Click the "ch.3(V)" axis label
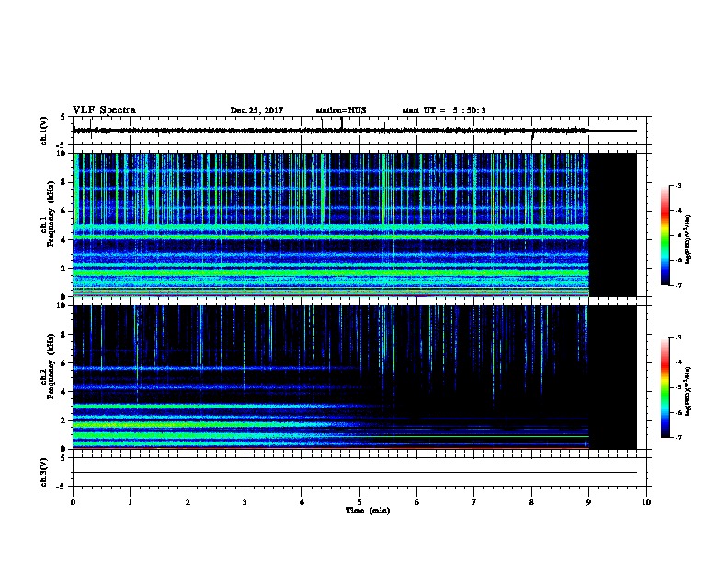This screenshot has height=563, width=728. point(44,473)
